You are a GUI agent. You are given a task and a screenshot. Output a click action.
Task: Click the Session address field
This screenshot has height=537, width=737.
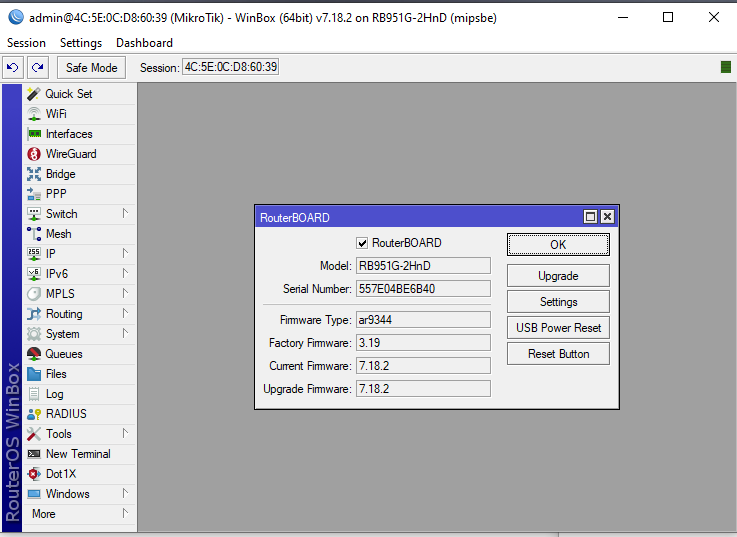[x=230, y=67]
